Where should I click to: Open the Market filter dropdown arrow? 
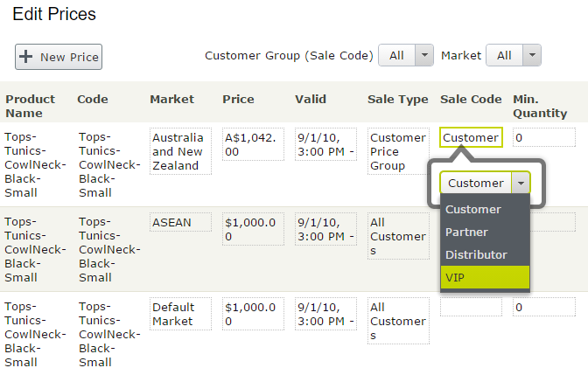point(532,55)
